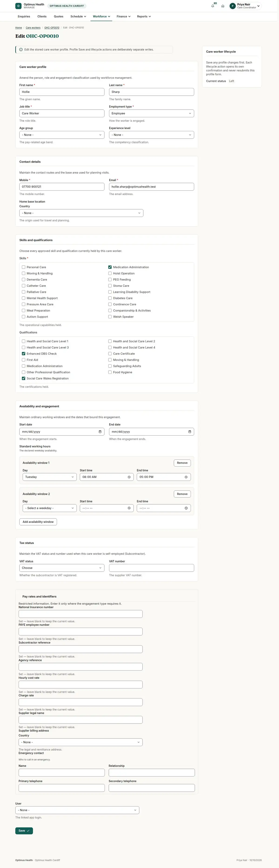
Task: Uncheck Enhanced DBS Check qualification
Action: click(x=24, y=354)
